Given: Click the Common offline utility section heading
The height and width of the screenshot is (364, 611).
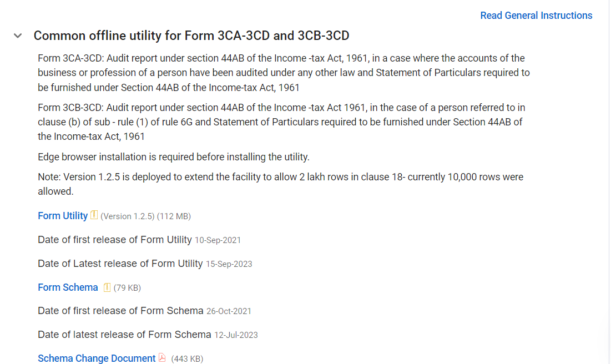Looking at the screenshot, I should click(x=191, y=36).
